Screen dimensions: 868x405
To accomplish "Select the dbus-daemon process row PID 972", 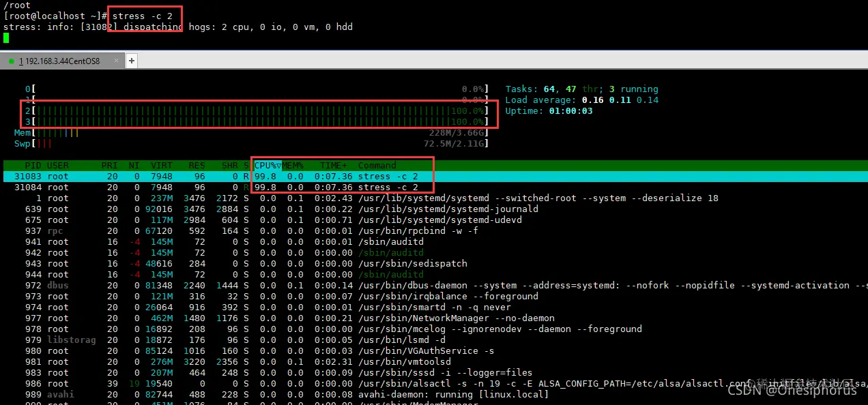I will point(434,285).
